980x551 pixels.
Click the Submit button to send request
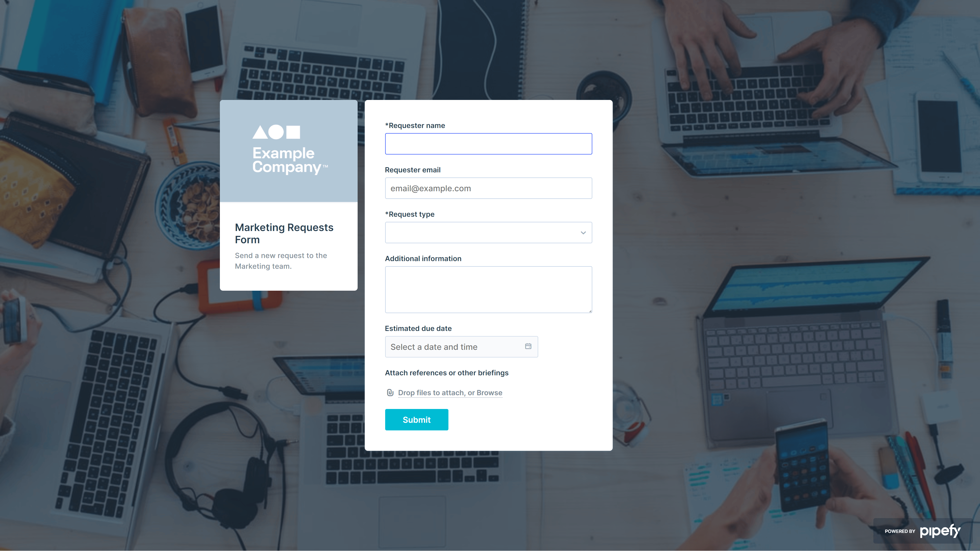(417, 420)
